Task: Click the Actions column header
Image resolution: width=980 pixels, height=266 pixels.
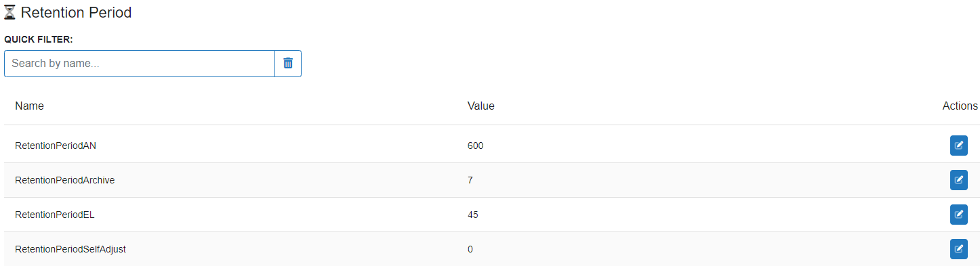Action: click(x=960, y=106)
